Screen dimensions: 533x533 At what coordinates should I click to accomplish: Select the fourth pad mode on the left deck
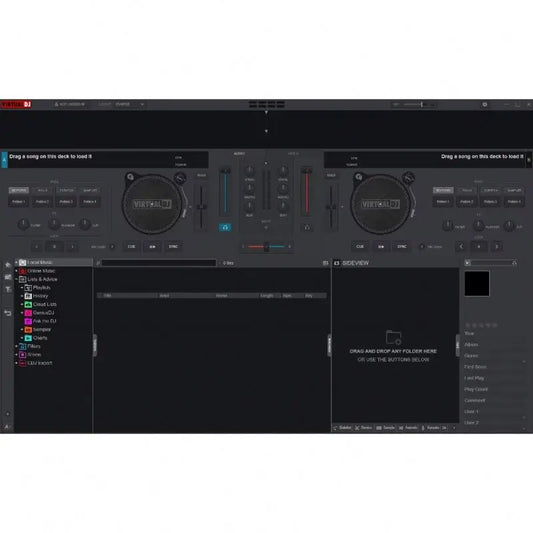(x=90, y=190)
